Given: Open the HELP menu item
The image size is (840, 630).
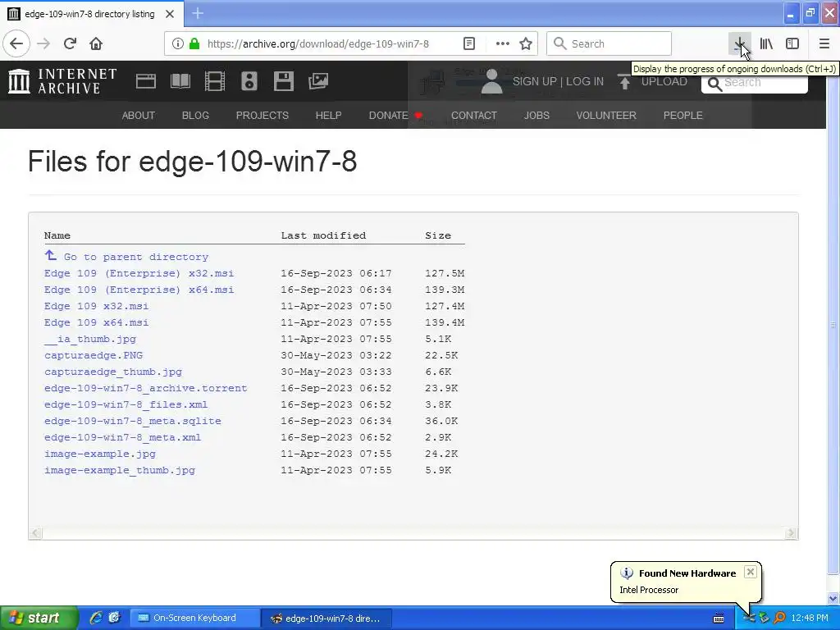Looking at the screenshot, I should pyautogui.click(x=328, y=115).
